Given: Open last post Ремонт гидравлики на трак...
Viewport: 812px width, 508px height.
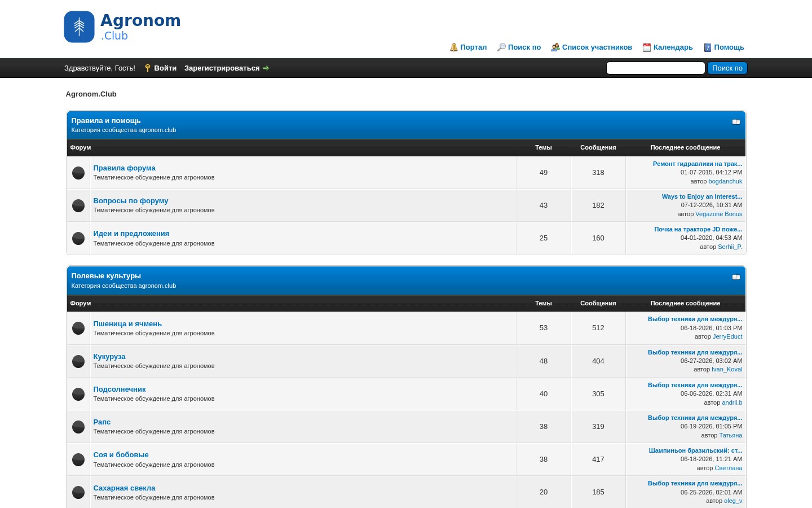Looking at the screenshot, I should click(x=698, y=164).
